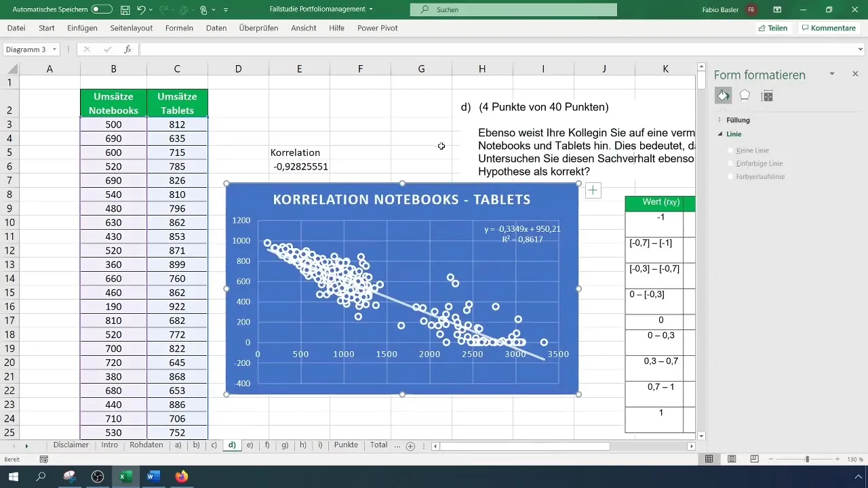This screenshot has height=488, width=868.
Task: Open the Power Pivot tab
Action: click(377, 28)
